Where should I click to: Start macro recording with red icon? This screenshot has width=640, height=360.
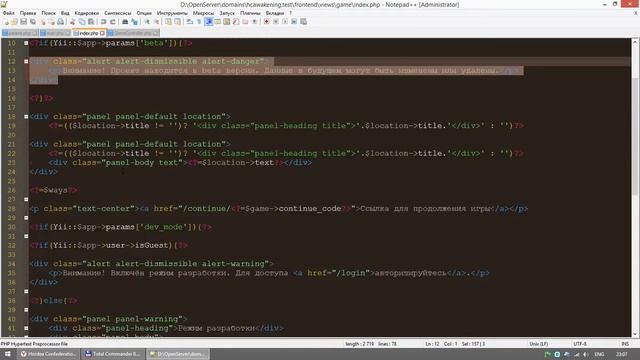(266, 22)
